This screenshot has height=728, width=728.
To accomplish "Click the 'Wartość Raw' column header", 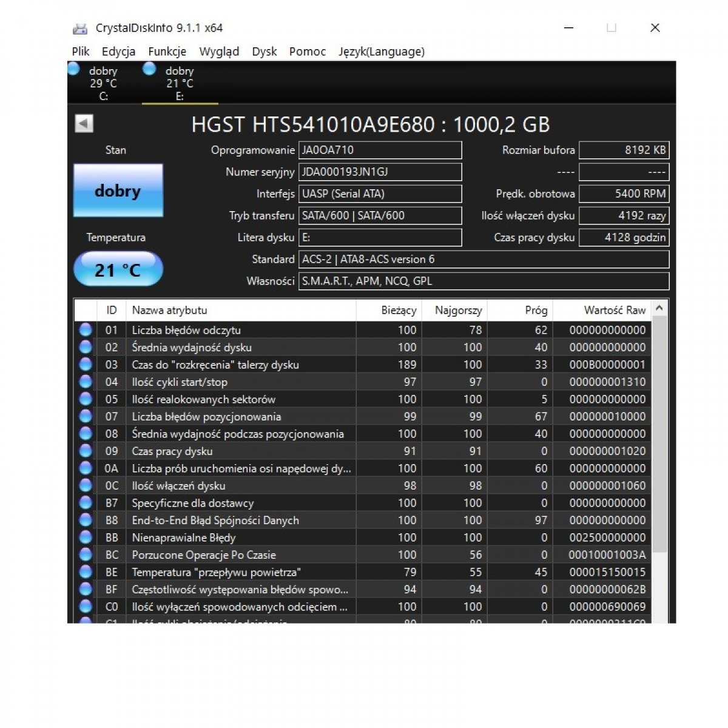I will tap(614, 310).
